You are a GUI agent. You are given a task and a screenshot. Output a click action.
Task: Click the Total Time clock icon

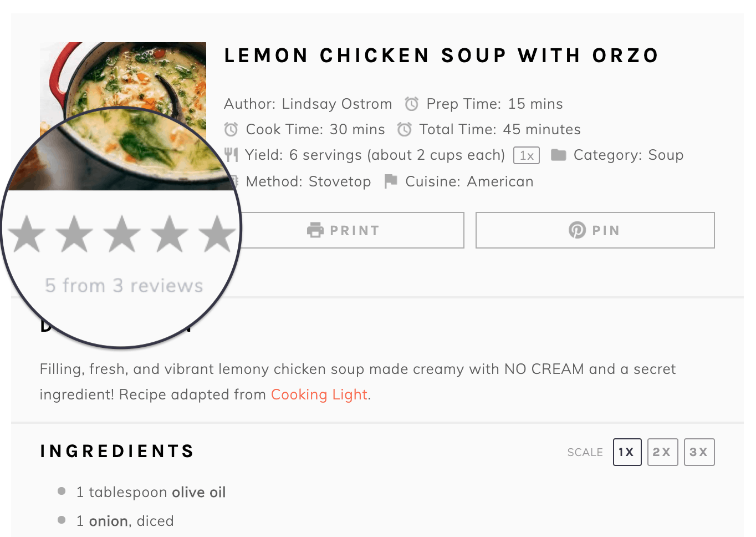[x=403, y=129]
